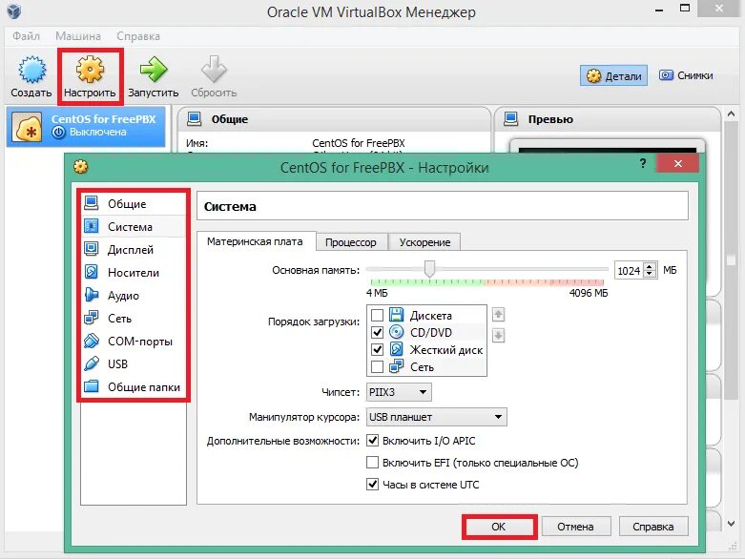Viewport: 745px width, 560px height.
Task: Switch to Материнская плата tab
Action: [x=255, y=241]
